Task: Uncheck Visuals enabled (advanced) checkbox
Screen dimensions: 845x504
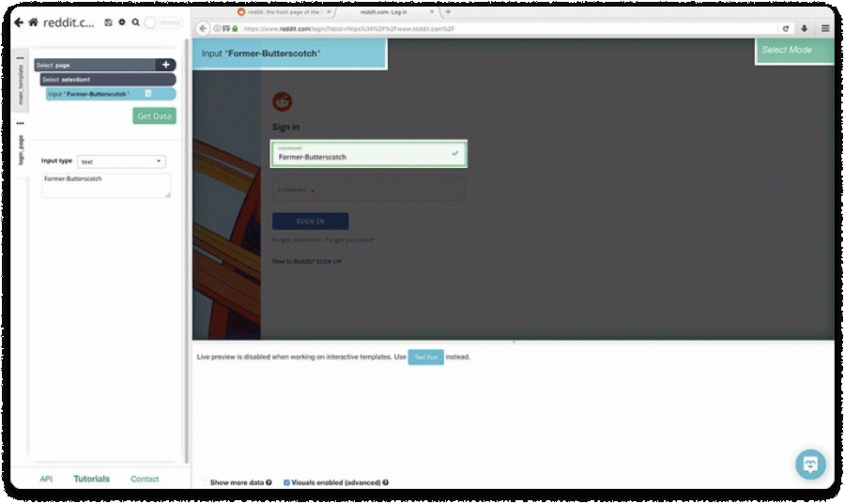Action: 286,482
